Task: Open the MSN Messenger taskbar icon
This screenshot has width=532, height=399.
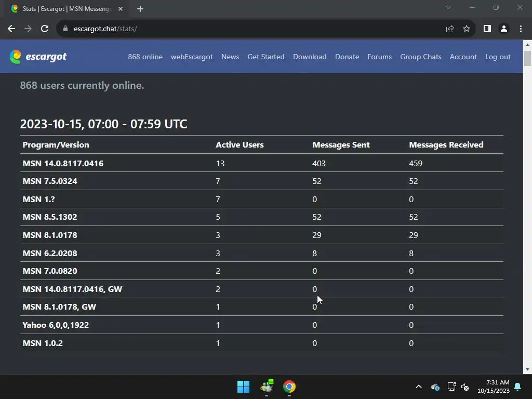Action: point(267,387)
